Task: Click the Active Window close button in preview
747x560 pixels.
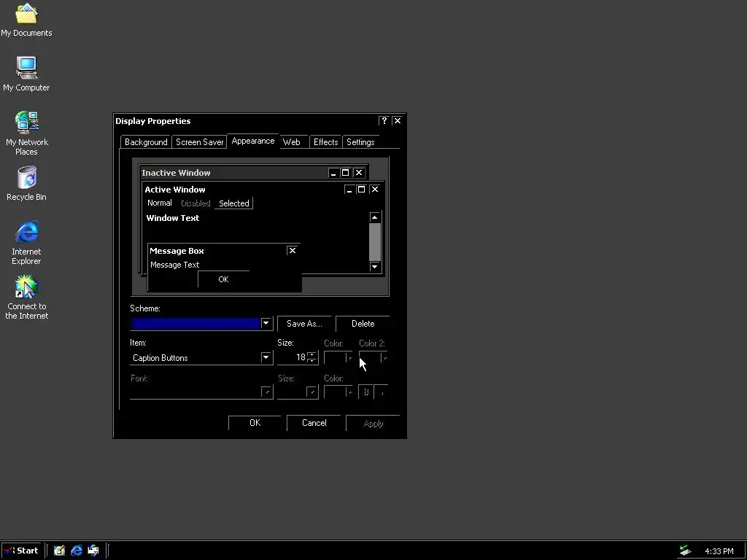Action: click(x=375, y=190)
